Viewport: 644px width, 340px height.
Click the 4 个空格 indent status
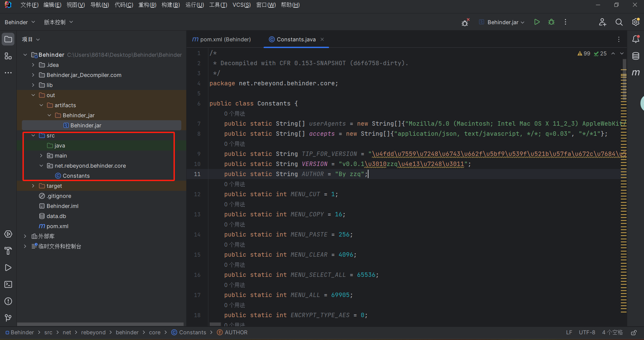(x=612, y=333)
